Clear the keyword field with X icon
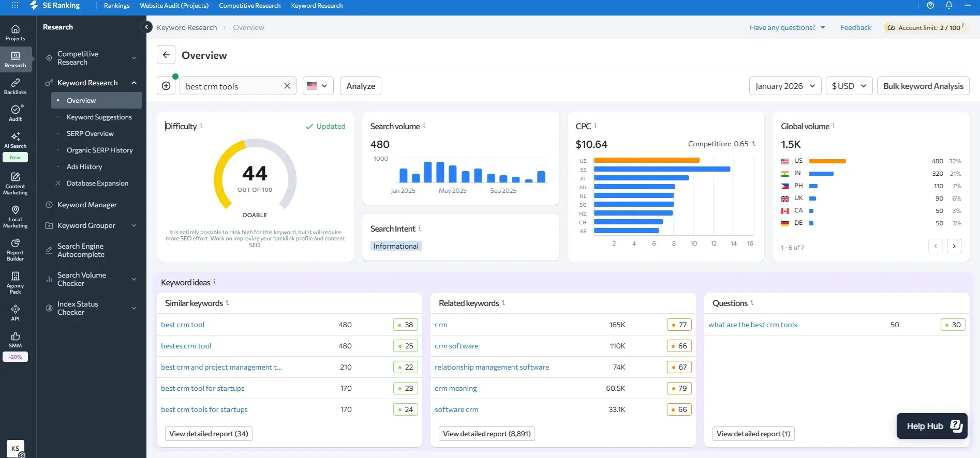Image resolution: width=980 pixels, height=458 pixels. [x=287, y=86]
